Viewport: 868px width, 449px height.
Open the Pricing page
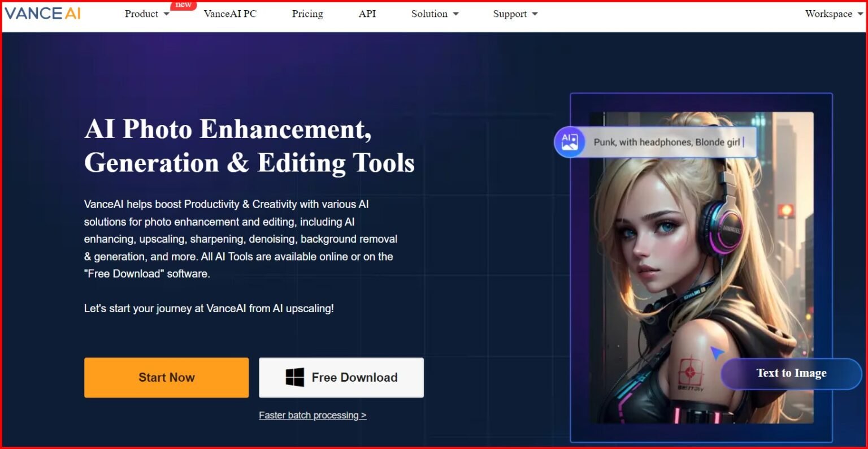coord(307,14)
